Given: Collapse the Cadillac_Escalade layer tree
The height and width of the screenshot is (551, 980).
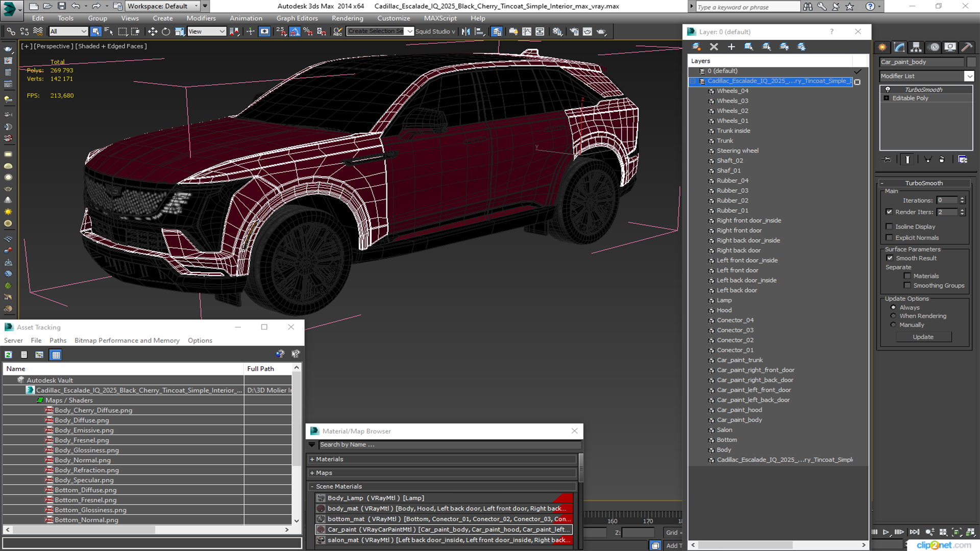Looking at the screenshot, I should point(693,81).
